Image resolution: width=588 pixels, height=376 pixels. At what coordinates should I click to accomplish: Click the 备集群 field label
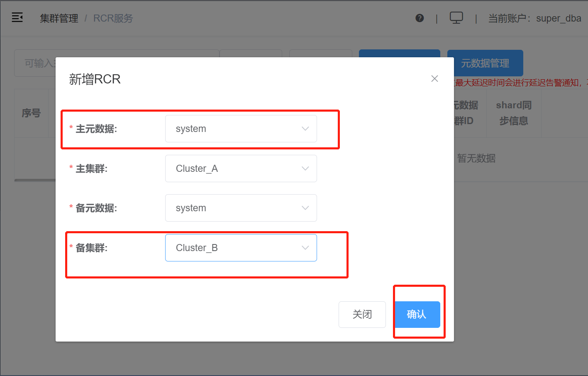pyautogui.click(x=91, y=248)
